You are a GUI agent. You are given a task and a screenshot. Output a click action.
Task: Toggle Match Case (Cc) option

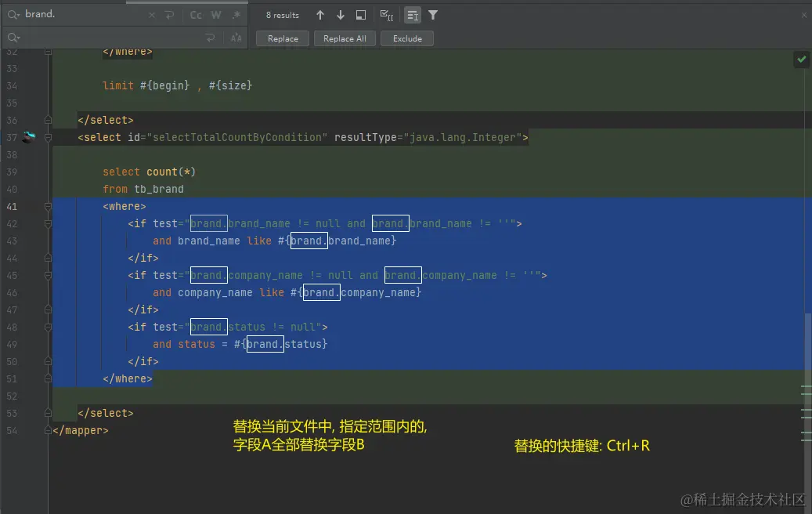196,15
